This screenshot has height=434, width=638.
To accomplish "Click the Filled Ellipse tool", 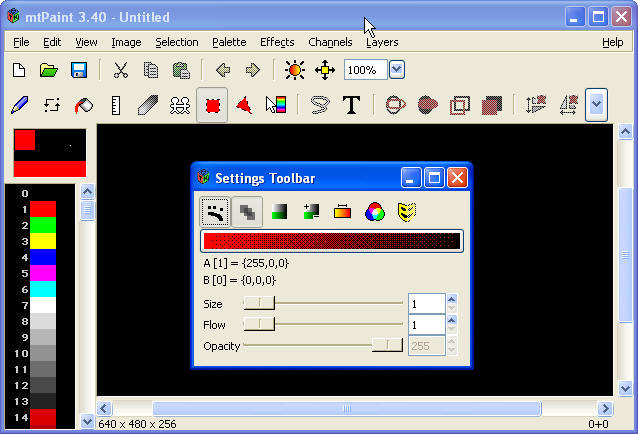I will (428, 105).
